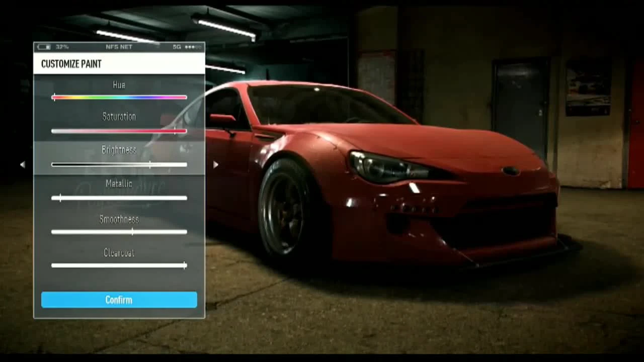Click the Metallic label
The width and height of the screenshot is (644, 362).
(119, 184)
